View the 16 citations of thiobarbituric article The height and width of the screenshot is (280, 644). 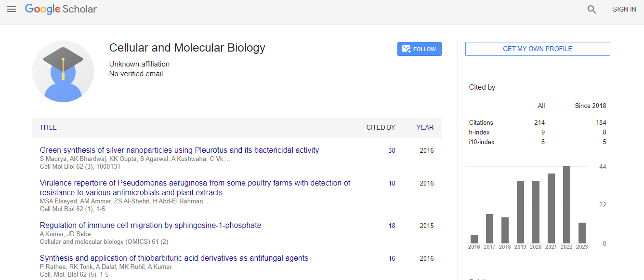[392, 259]
